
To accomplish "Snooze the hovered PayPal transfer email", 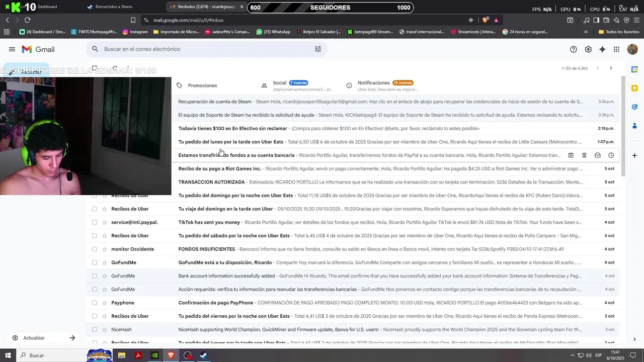I will (x=611, y=155).
